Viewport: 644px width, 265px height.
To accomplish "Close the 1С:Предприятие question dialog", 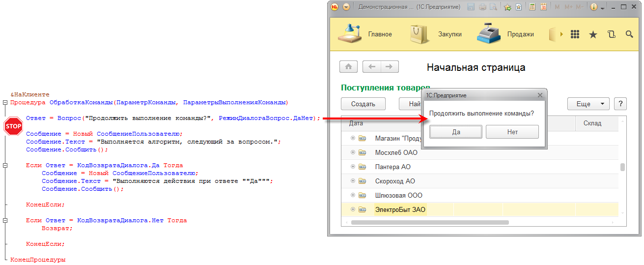I will 540,95.
